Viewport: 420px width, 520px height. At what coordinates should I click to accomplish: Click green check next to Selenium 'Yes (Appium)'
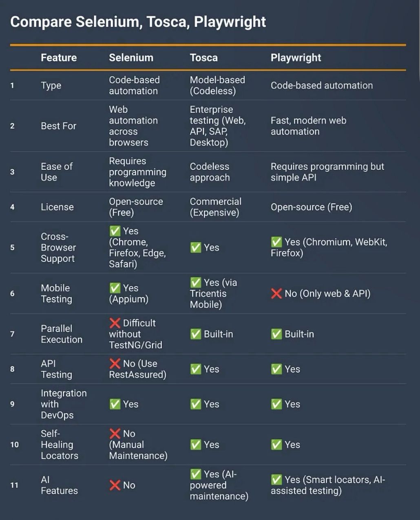(x=115, y=288)
